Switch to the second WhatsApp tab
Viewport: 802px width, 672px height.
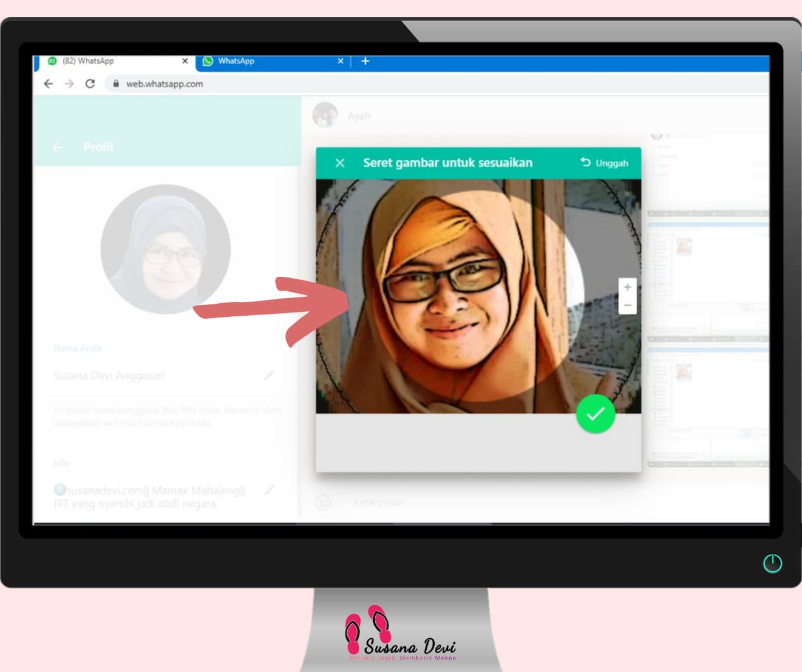point(273,61)
